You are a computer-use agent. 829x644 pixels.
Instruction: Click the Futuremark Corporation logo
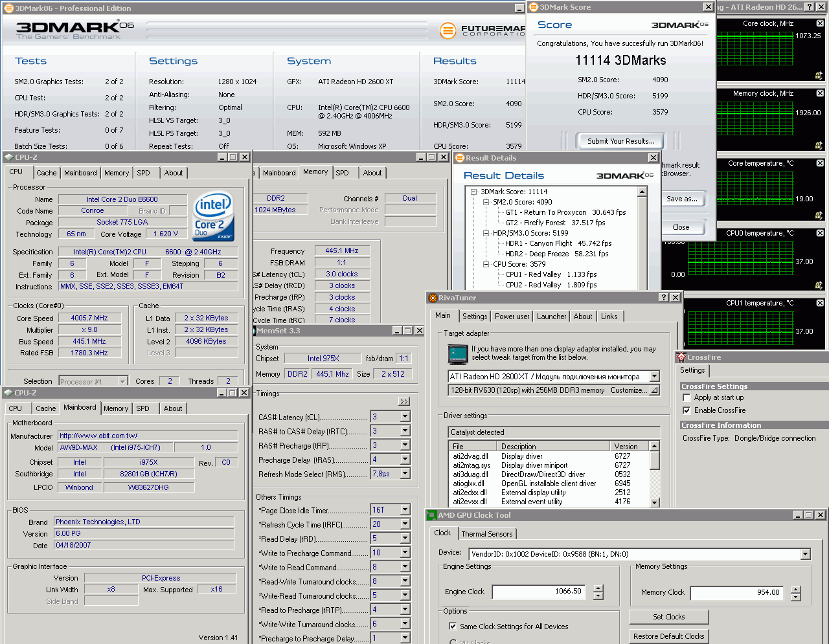click(x=483, y=30)
